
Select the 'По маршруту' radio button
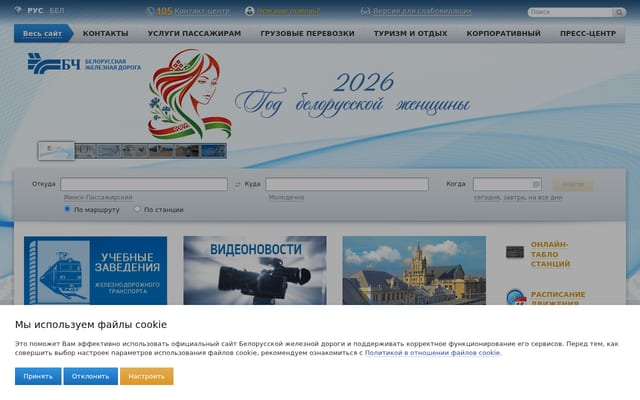click(x=67, y=209)
